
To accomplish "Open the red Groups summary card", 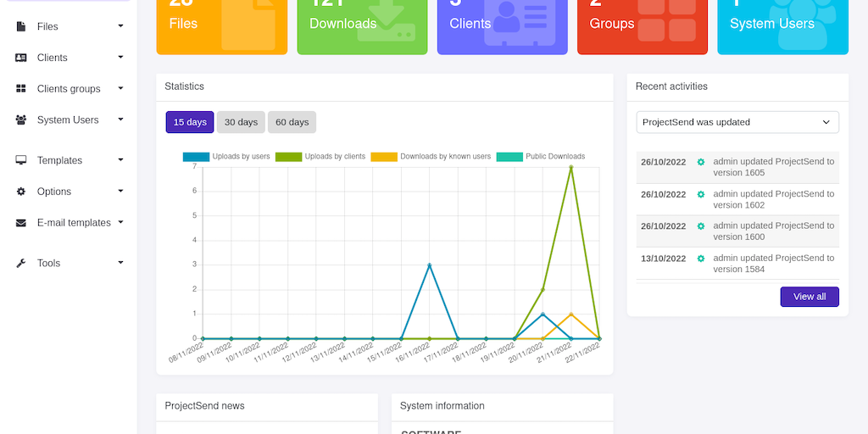I will (x=642, y=25).
